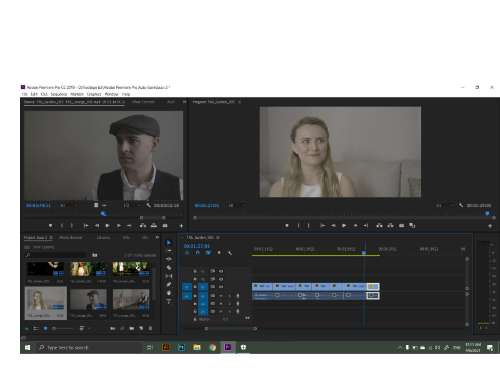The width and height of the screenshot is (500, 375).
Task: Toggle V1 track lock
Action: (x=195, y=287)
